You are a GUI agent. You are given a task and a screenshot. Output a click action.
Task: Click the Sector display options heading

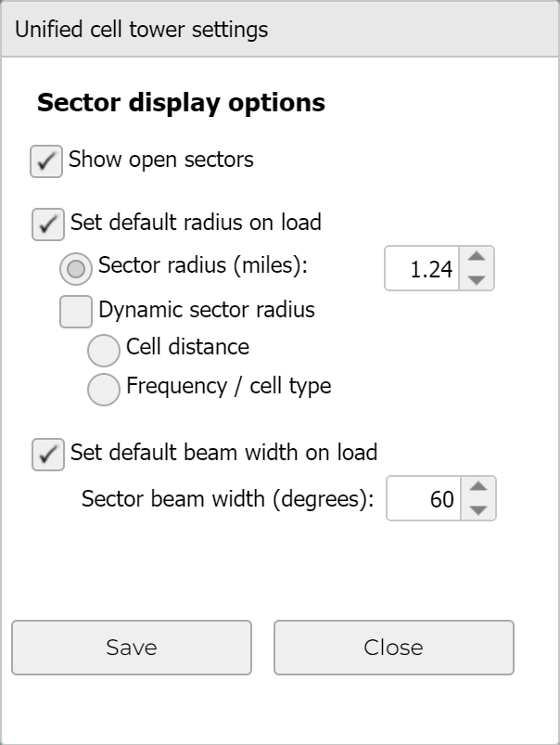coord(181,103)
